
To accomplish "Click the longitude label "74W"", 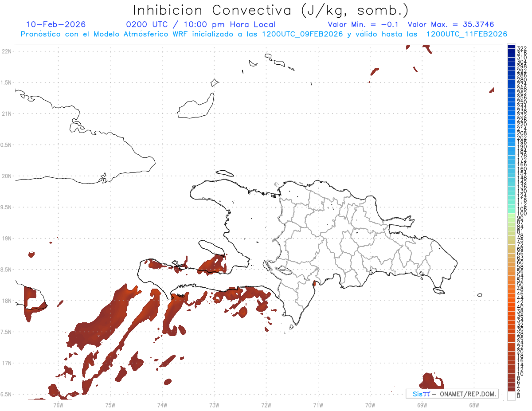I will [x=162, y=404].
